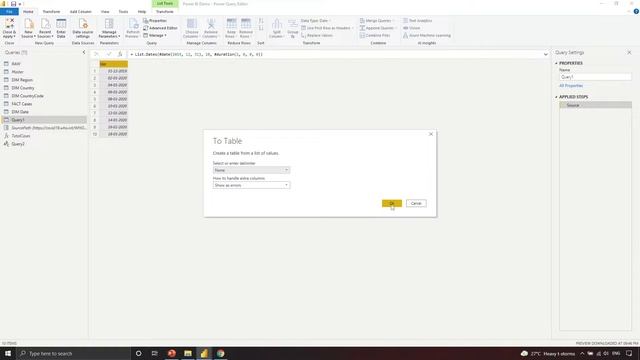Click the List column header
Image resolution: width=640 pixels, height=360 pixels.
[113, 64]
